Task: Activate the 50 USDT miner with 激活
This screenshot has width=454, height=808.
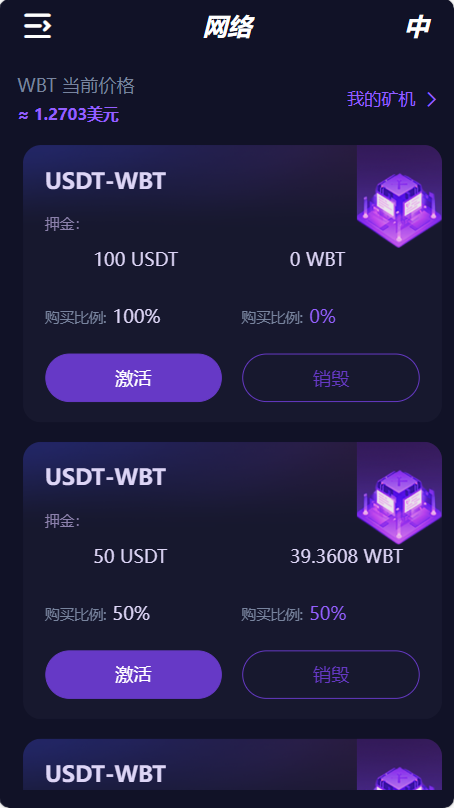Action: (133, 675)
